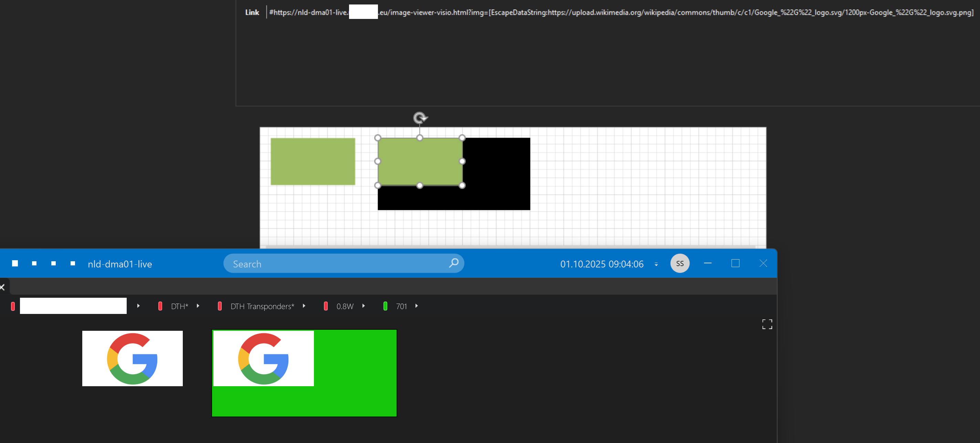Click the red alarm indicator next to DTH*

160,306
